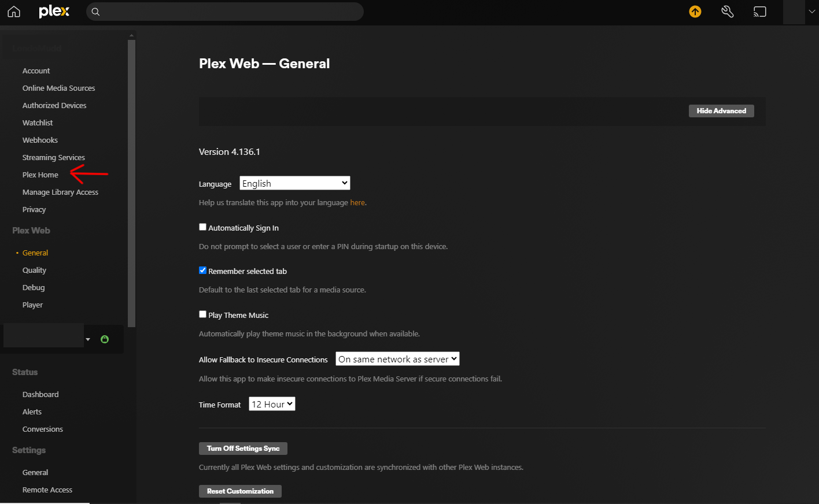The height and width of the screenshot is (504, 819).
Task: Enable Play Theme Music checkbox
Action: [202, 314]
